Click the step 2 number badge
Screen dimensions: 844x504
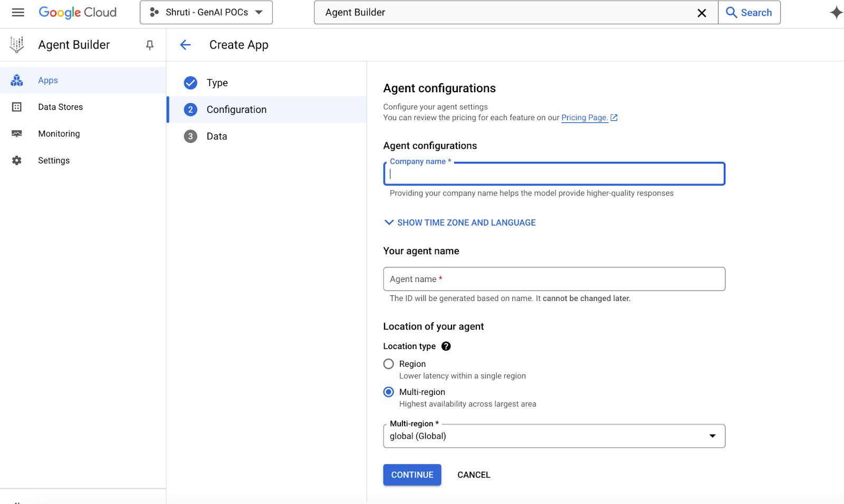coord(190,110)
